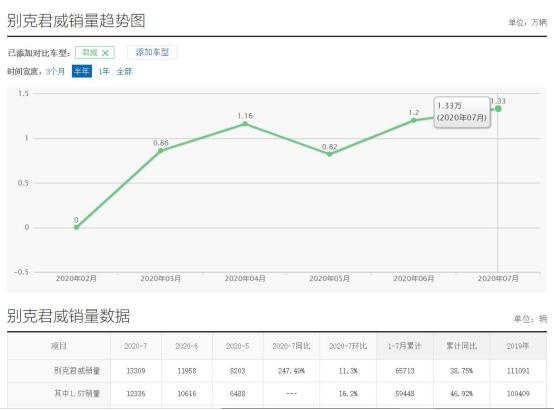554x410 pixels.
Task: Click the 1.33万 tooltip box
Action: 462,112
